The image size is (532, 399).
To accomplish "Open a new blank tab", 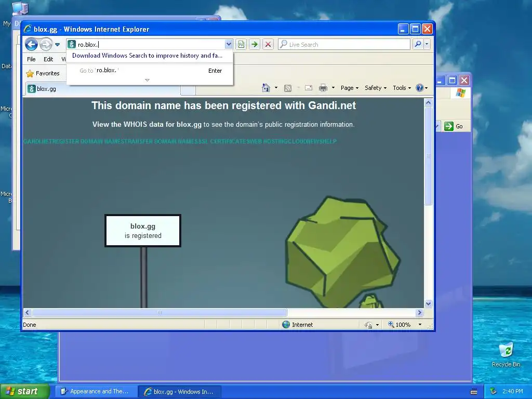I will coord(188,90).
